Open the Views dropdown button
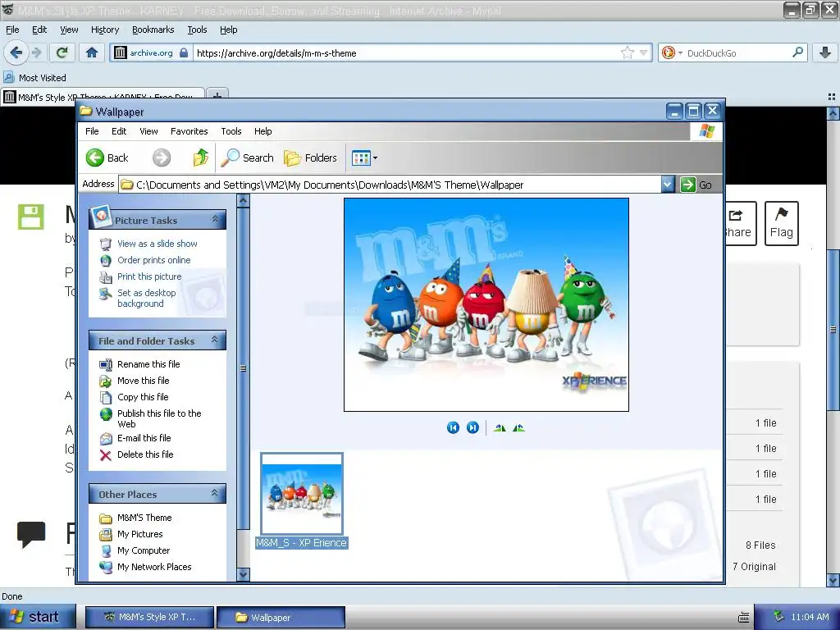This screenshot has width=840, height=630. [x=364, y=157]
